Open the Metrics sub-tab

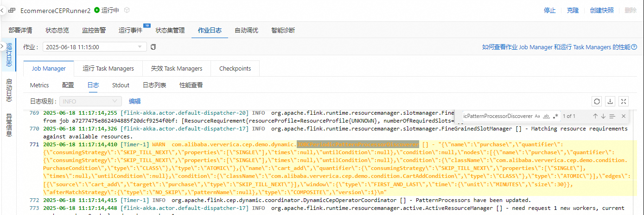point(39,85)
